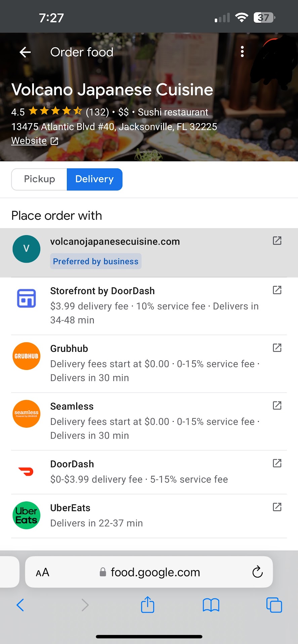Open DoorDash's external link icon
This screenshot has width=298, height=644.
click(277, 463)
